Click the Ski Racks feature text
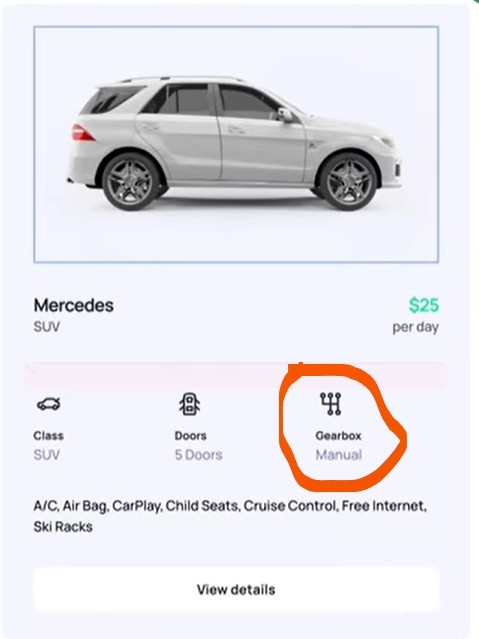 click(63, 527)
